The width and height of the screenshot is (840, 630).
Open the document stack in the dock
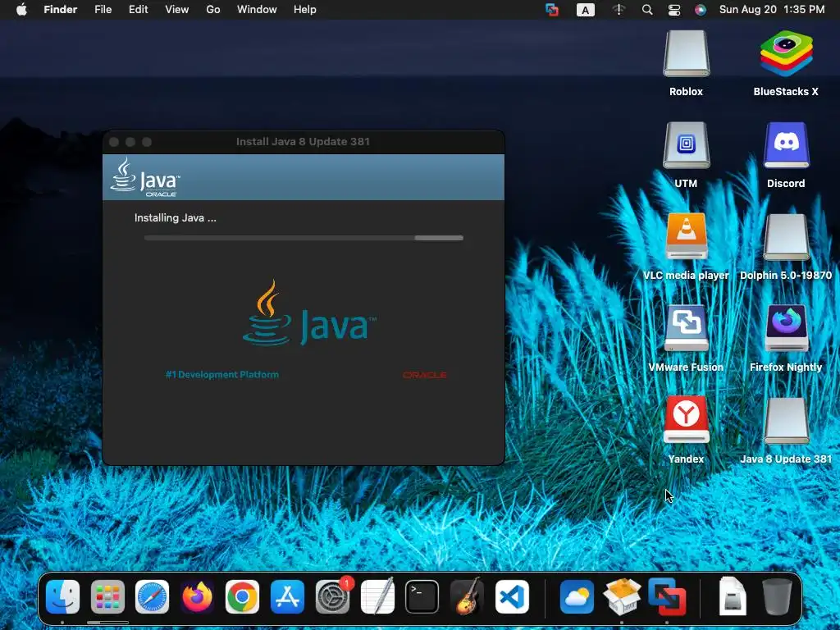733,596
